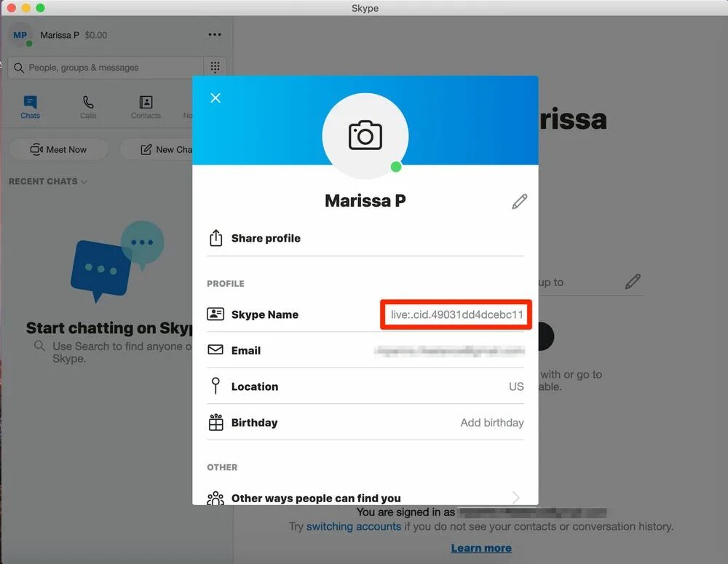Screen dimensions: 728x564
Task: Open the three-dots More menu by Marissa P
Action: click(215, 35)
